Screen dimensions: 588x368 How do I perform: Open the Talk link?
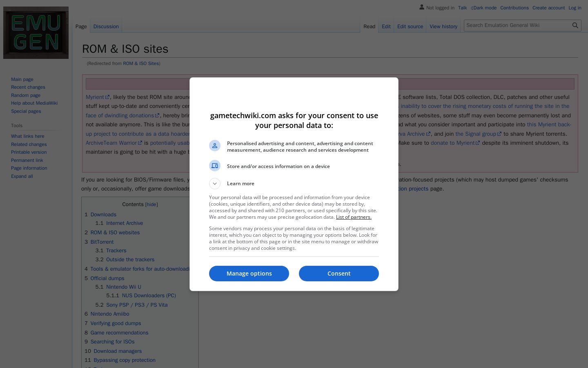click(462, 8)
